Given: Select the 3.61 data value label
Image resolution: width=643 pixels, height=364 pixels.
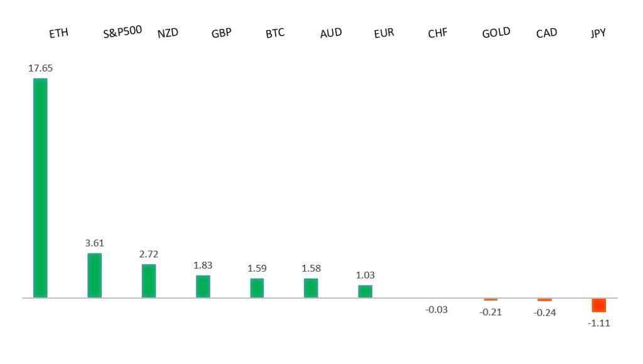Looking at the screenshot, I should coord(94,243).
